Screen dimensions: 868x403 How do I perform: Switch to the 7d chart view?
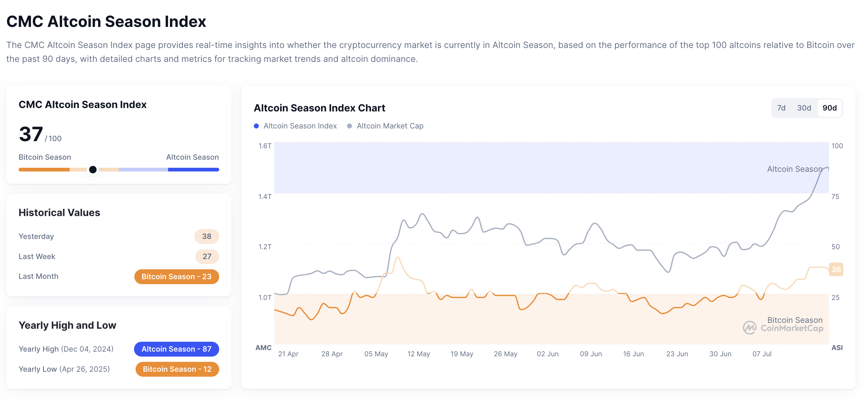(782, 108)
